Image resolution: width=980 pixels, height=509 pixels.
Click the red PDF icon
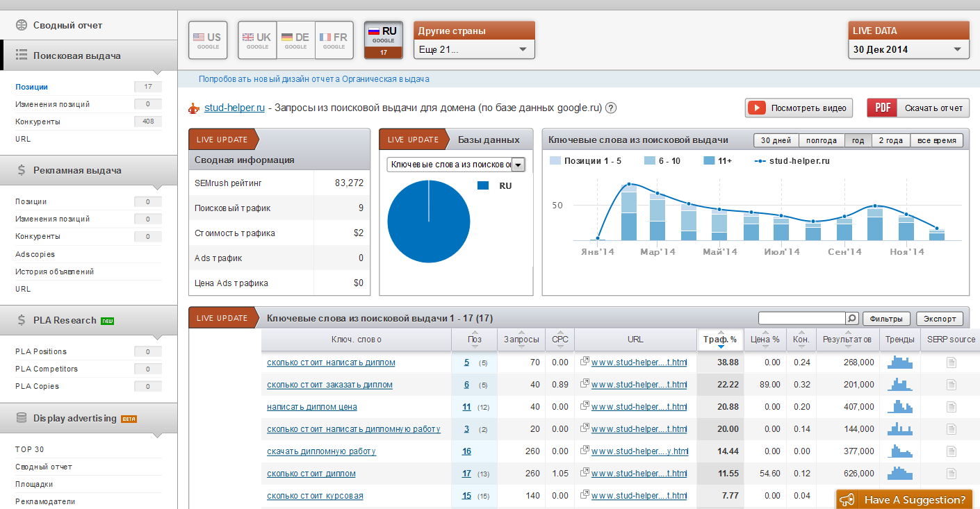tap(882, 108)
